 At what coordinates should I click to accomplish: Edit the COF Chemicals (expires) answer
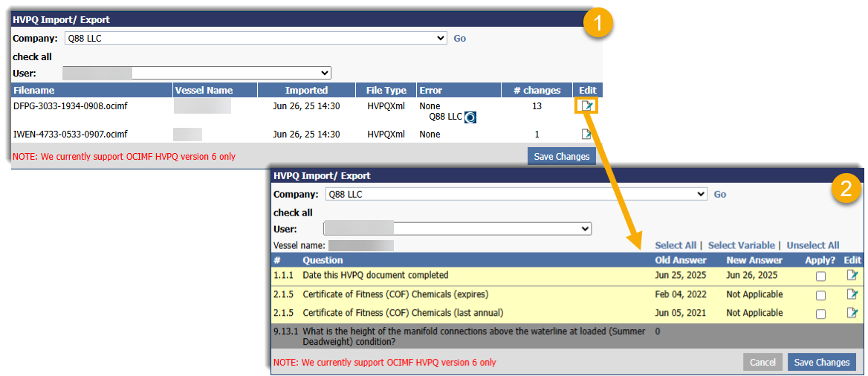(x=852, y=294)
